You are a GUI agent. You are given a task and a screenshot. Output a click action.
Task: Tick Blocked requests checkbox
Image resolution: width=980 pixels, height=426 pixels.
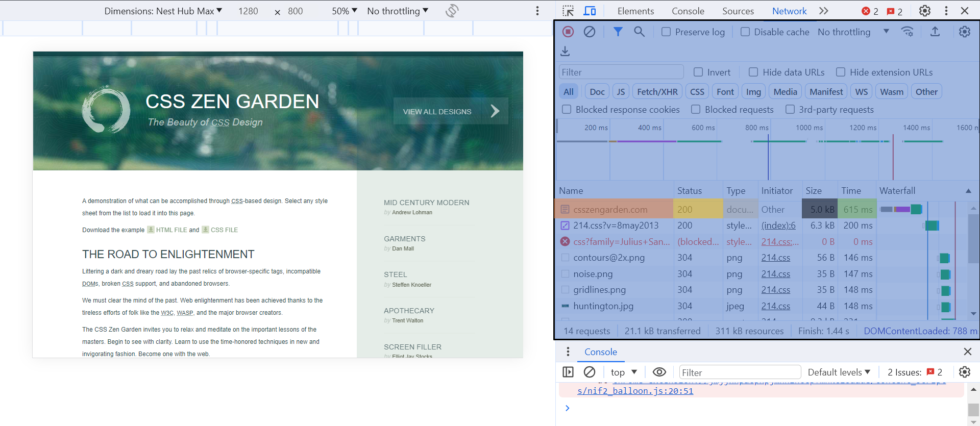696,109
